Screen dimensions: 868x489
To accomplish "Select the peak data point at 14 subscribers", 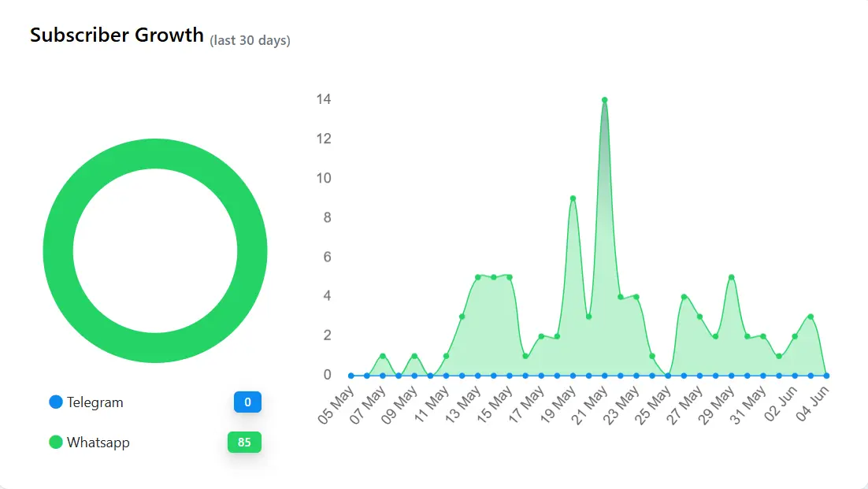I will 604,100.
